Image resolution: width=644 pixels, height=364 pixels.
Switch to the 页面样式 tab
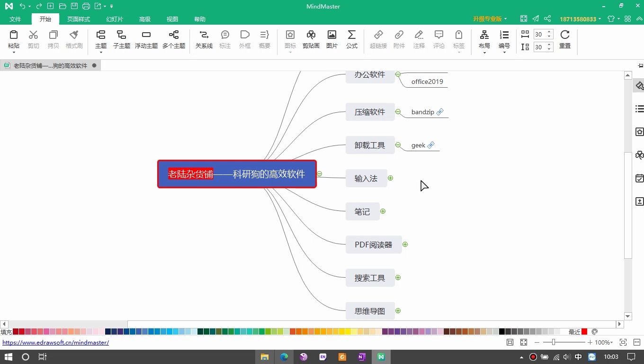point(78,19)
